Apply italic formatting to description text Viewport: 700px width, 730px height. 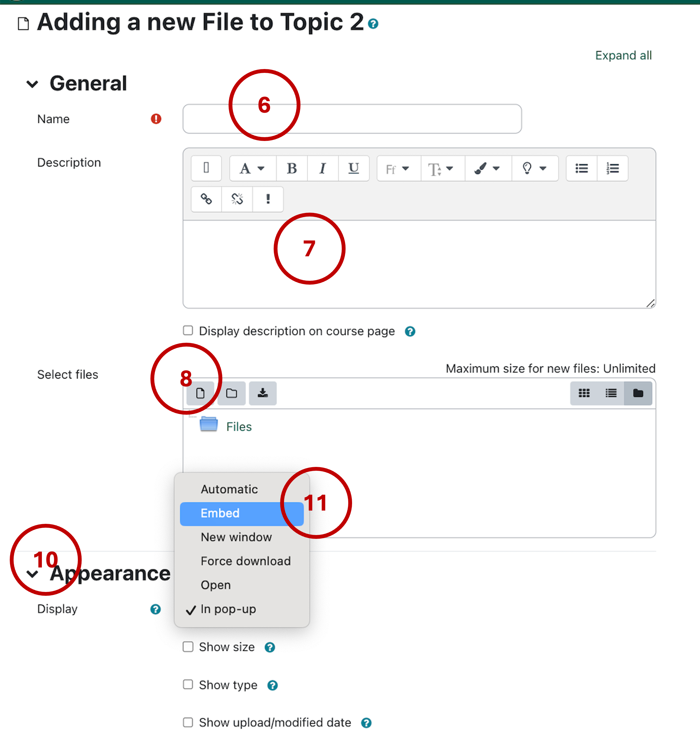323,168
